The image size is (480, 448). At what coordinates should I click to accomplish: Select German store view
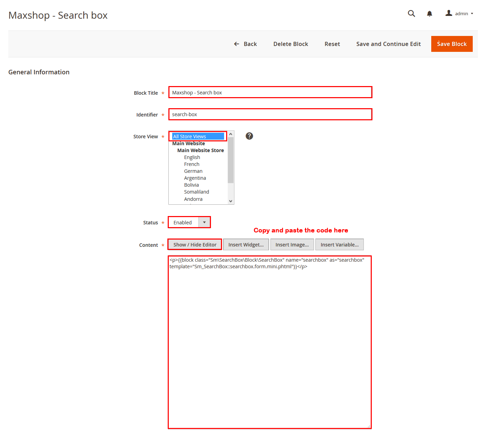(193, 171)
